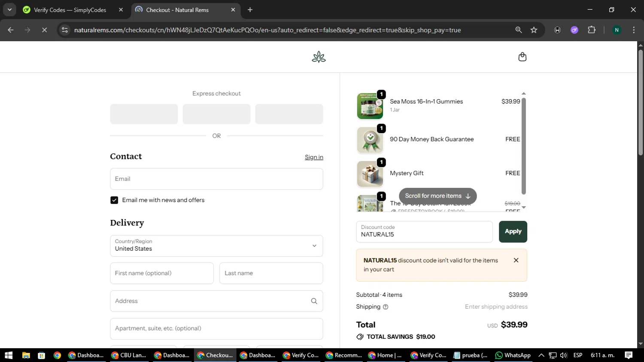Image resolution: width=644 pixels, height=362 pixels.
Task: Open new browser tab
Action: coord(250,10)
